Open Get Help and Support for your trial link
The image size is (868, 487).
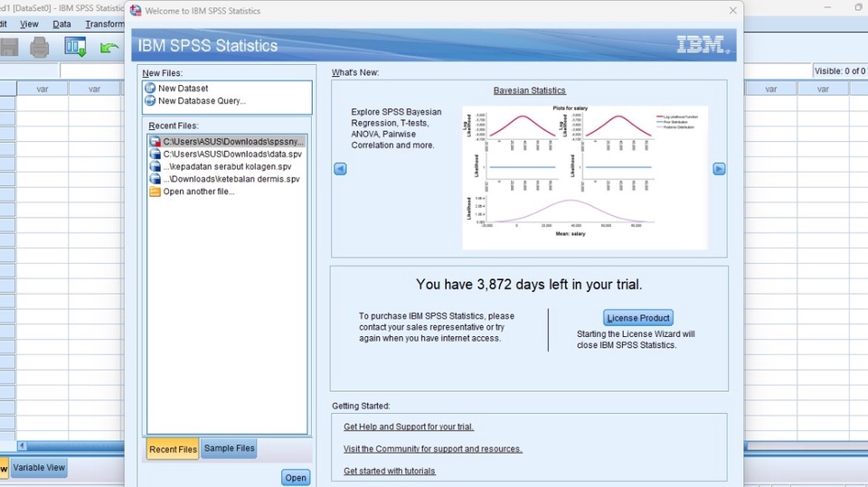point(409,426)
